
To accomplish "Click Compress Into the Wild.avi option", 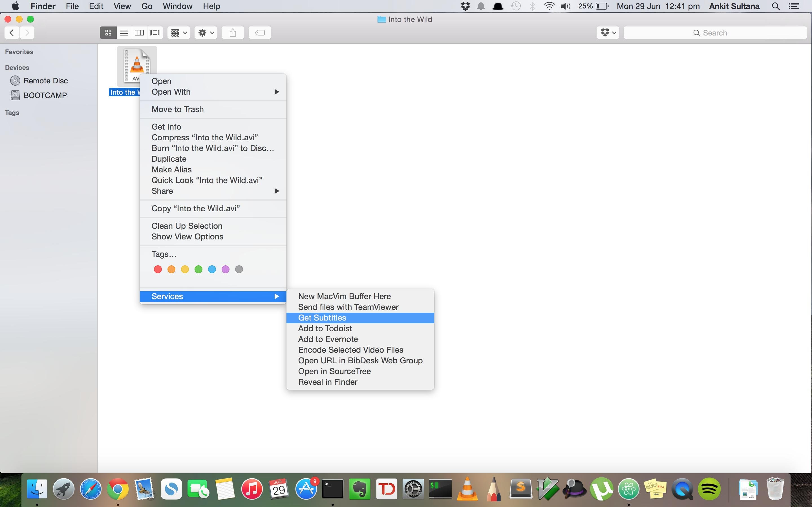I will (204, 137).
